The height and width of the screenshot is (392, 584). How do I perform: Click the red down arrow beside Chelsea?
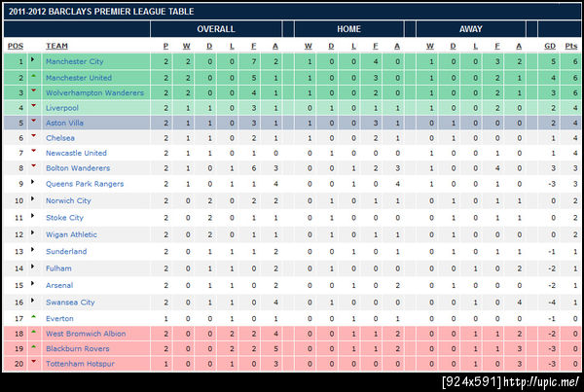33,136
